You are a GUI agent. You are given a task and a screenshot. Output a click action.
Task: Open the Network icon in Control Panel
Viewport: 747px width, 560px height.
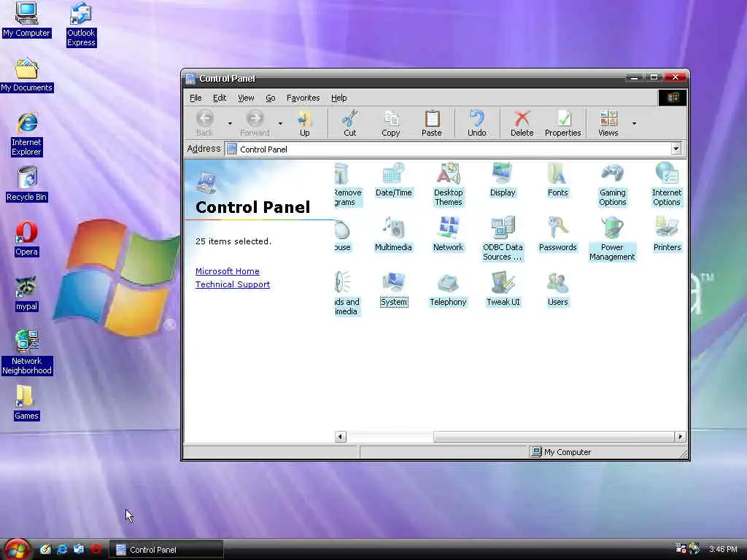click(x=448, y=234)
